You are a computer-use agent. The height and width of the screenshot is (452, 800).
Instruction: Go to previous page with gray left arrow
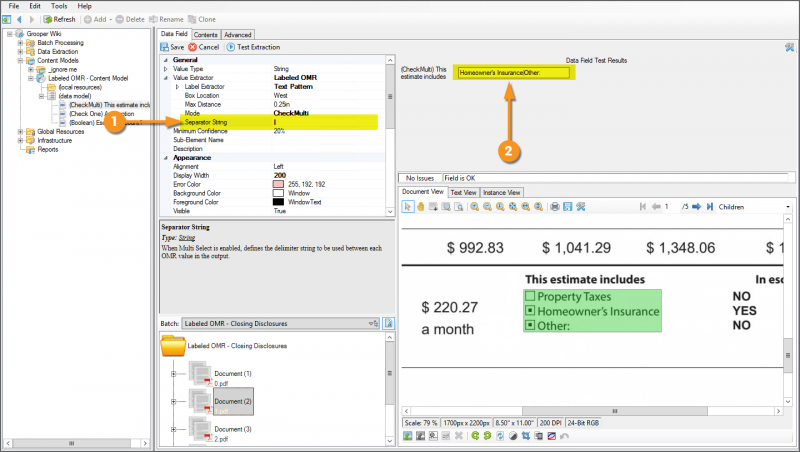(x=656, y=207)
